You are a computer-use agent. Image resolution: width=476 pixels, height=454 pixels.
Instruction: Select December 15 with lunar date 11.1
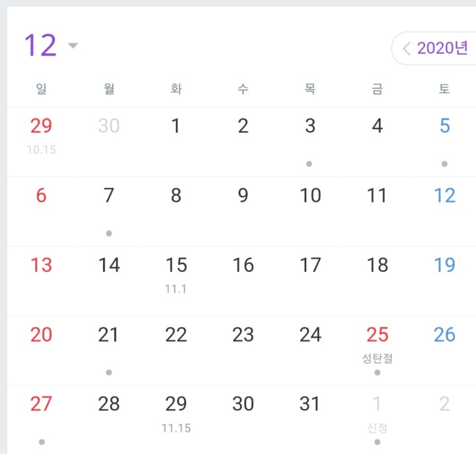176,266
